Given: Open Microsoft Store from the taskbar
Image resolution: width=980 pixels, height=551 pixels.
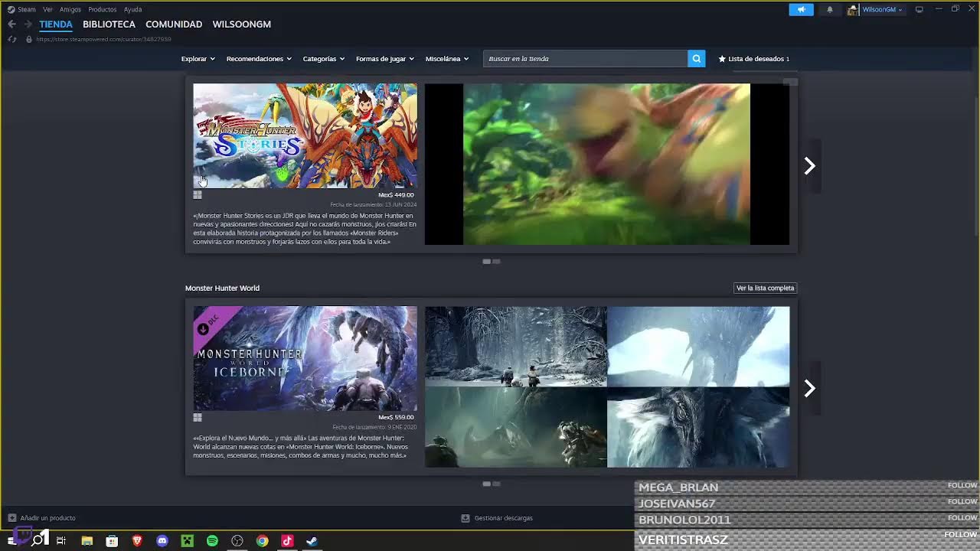Looking at the screenshot, I should 112,541.
